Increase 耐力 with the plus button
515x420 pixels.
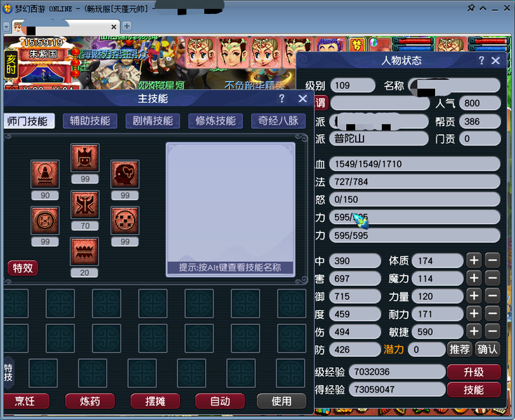point(474,314)
